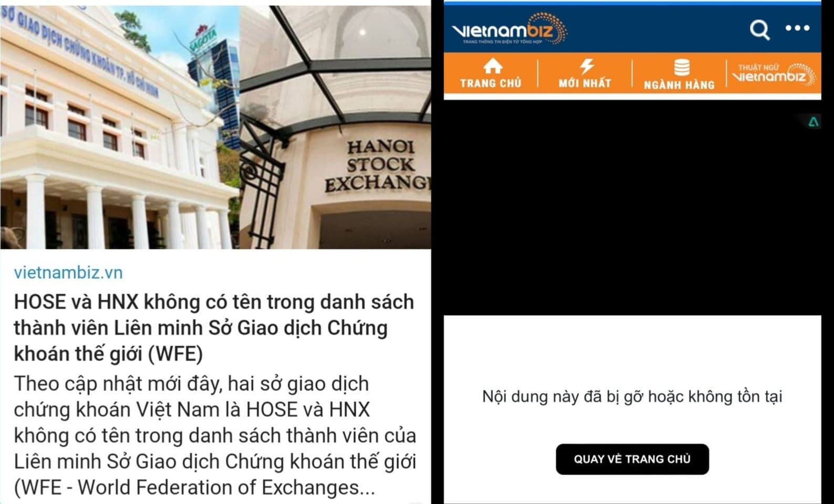
Task: Open the vietnambiz.vn source link
Action: [68, 272]
